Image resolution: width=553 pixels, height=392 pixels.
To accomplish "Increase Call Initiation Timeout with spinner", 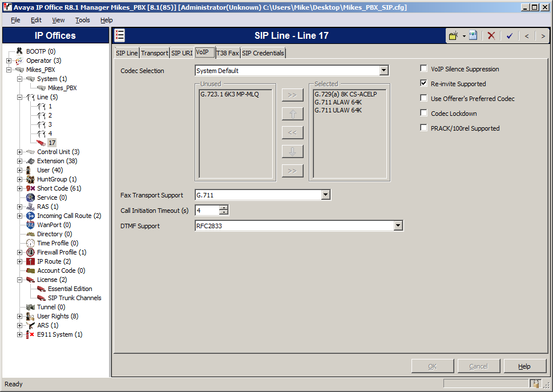I will 224,208.
